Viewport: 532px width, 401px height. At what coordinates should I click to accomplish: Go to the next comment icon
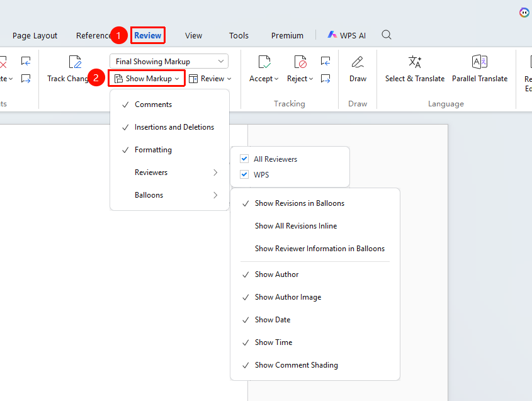click(26, 79)
